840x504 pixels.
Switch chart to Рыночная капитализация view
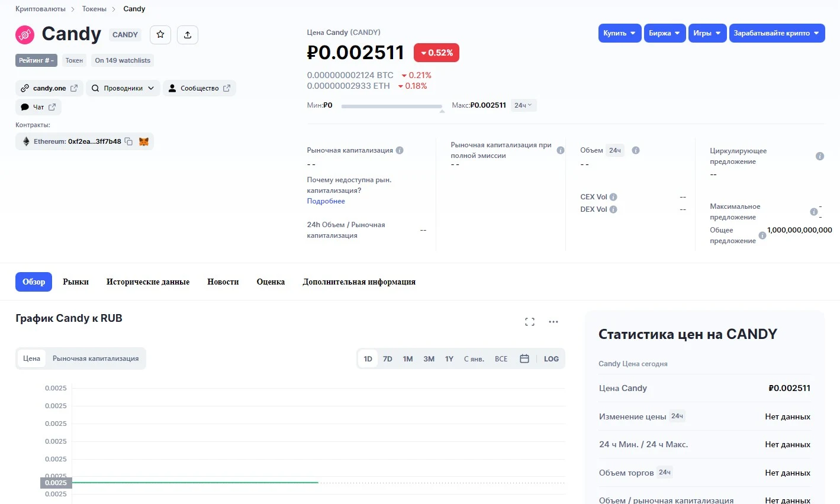point(96,358)
